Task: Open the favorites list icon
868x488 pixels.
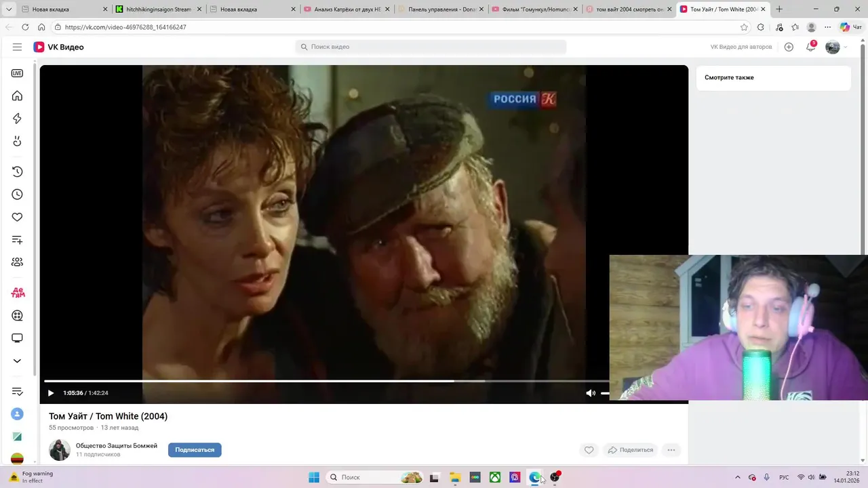Action: tap(795, 27)
